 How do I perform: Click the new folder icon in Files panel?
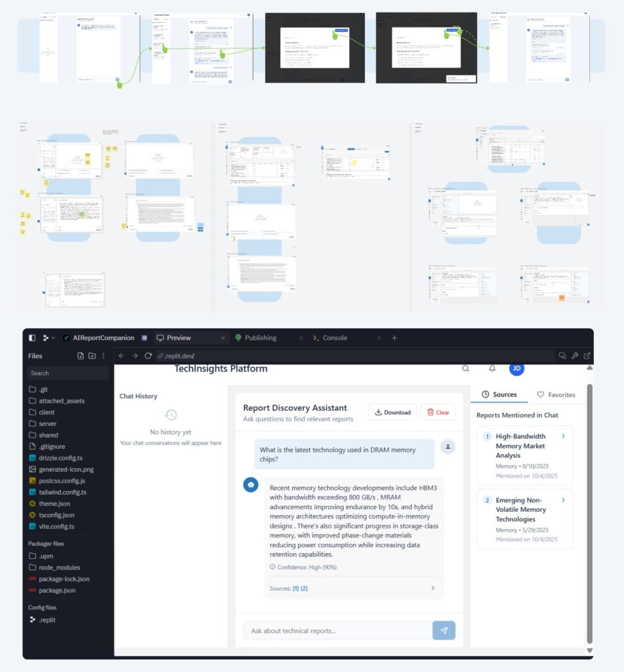(x=92, y=356)
